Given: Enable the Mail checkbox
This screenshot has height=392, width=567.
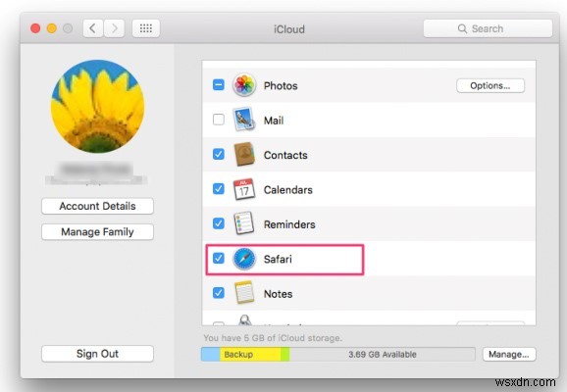Looking at the screenshot, I should [x=219, y=120].
